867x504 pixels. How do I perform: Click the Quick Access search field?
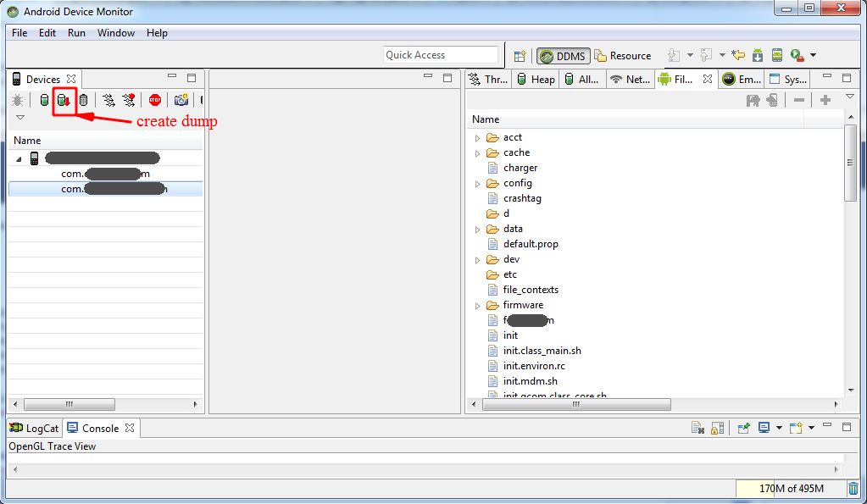point(440,55)
